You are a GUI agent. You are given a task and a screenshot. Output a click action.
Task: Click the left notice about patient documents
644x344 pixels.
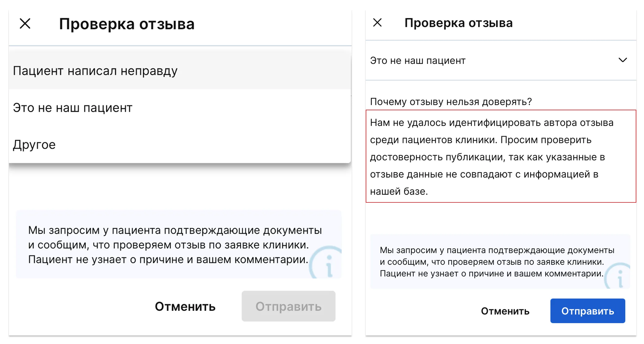tap(179, 244)
